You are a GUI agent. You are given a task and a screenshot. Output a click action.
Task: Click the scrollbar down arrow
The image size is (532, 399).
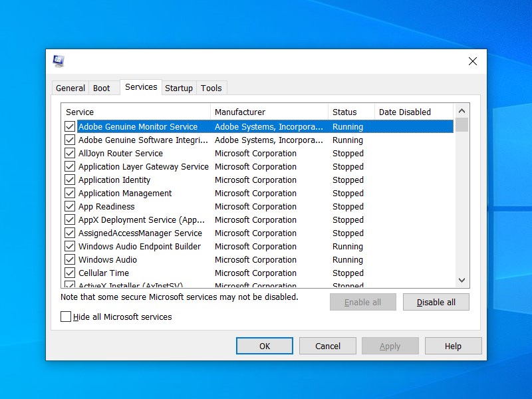pos(462,280)
